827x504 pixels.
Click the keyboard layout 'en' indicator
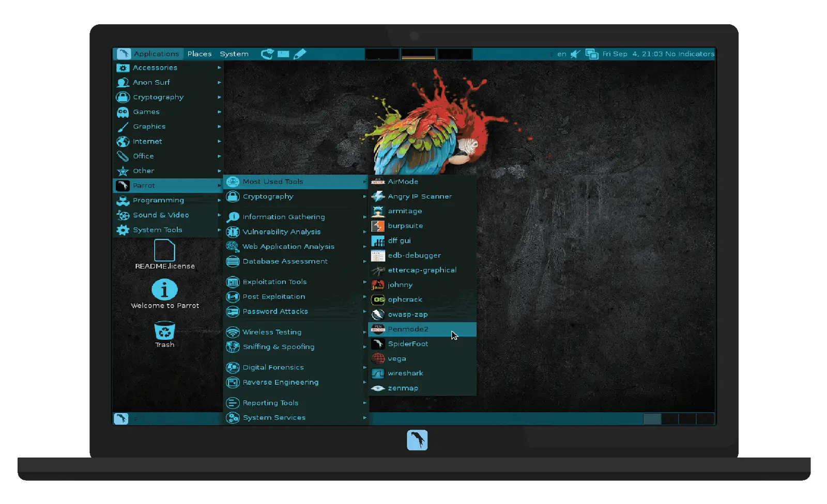[562, 54]
